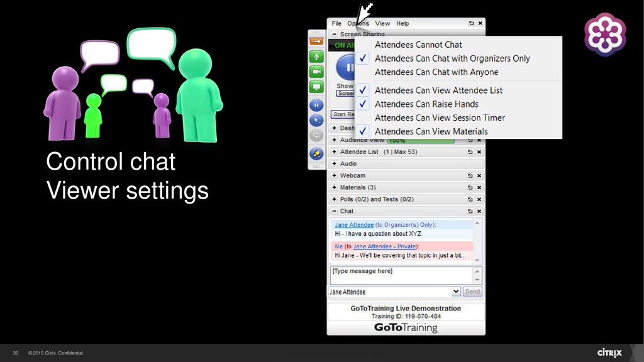Undock the Chat pane

tap(470, 211)
